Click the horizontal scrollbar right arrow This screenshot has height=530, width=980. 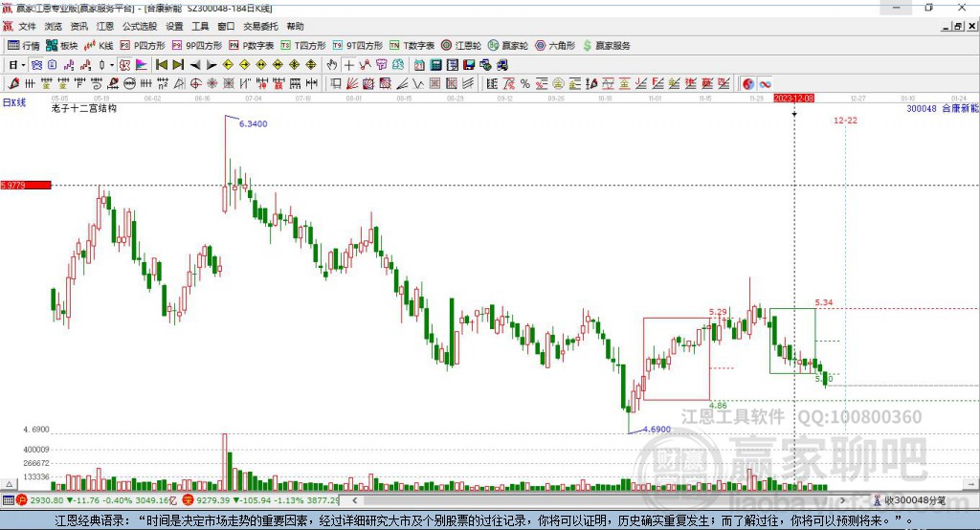842,500
